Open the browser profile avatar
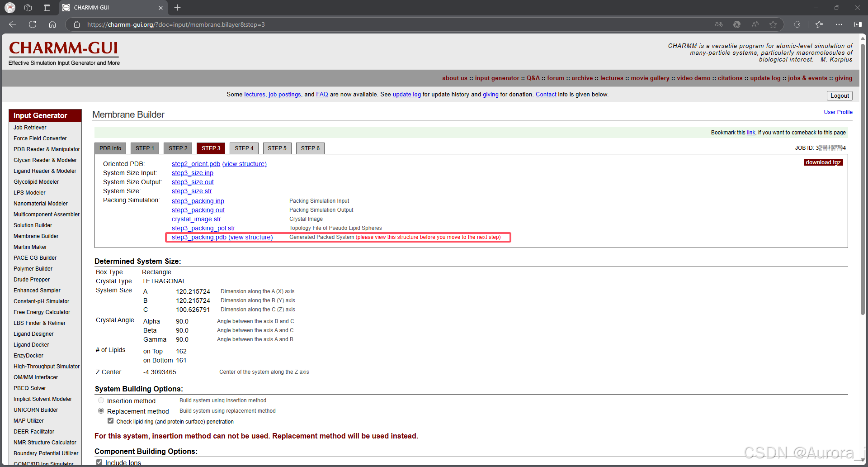This screenshot has height=467, width=868. click(10, 8)
